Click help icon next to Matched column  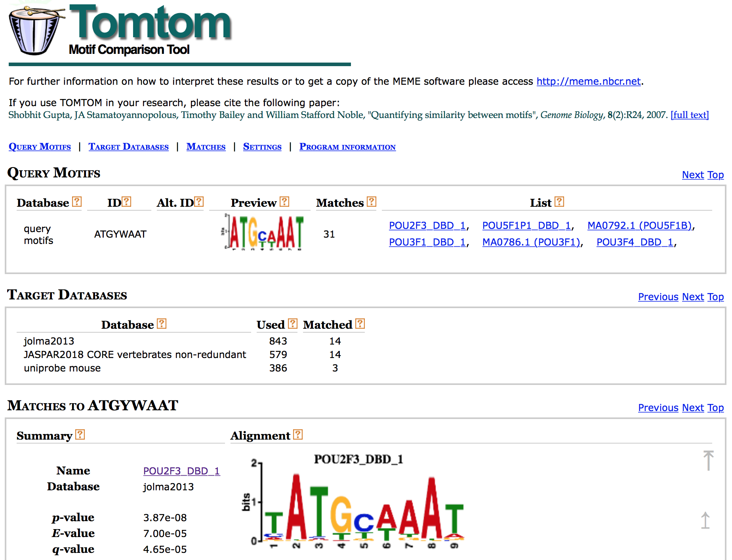click(x=360, y=324)
